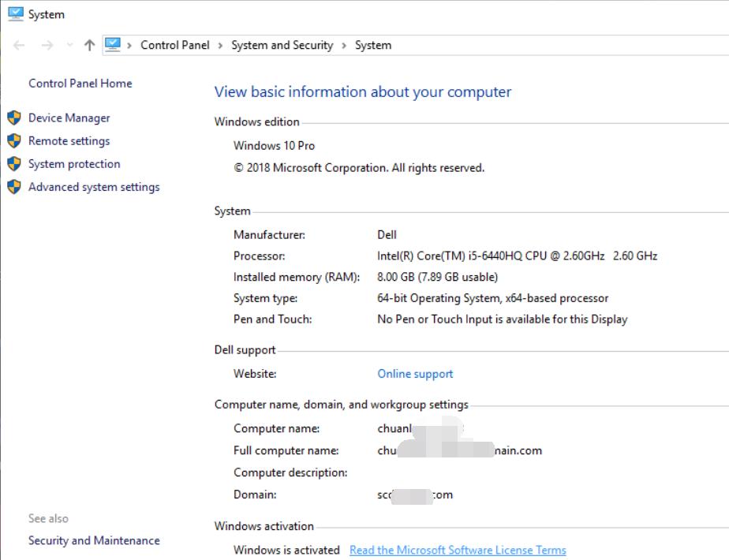Open Advanced system settings
This screenshot has height=560, width=729.
(x=93, y=187)
